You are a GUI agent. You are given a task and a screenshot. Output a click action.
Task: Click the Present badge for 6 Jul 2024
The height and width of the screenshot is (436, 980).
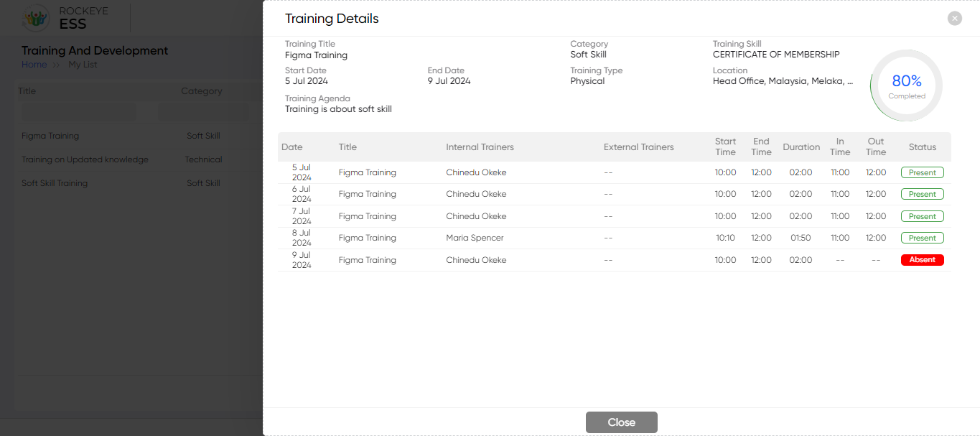pos(923,194)
